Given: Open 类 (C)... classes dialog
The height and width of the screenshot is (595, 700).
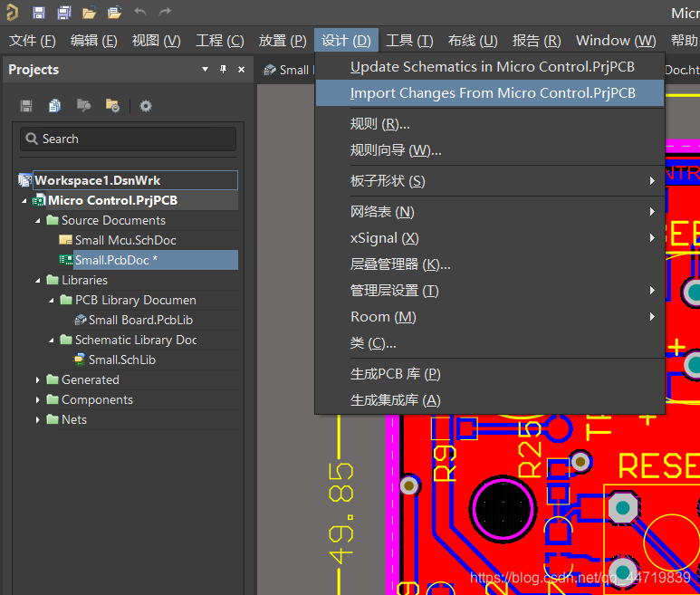Looking at the screenshot, I should pyautogui.click(x=490, y=343).
